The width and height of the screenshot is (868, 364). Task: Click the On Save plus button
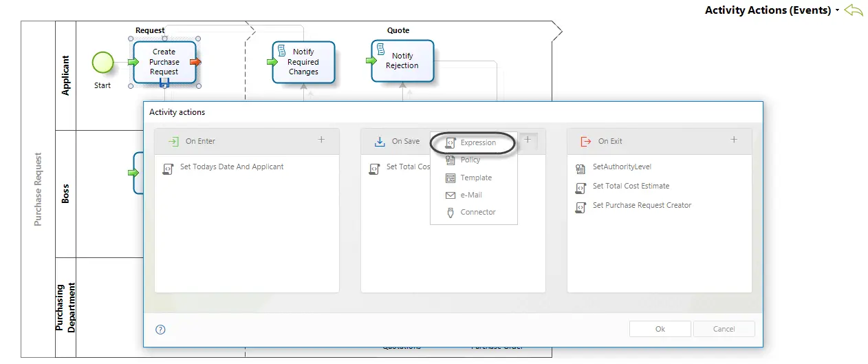[528, 140]
